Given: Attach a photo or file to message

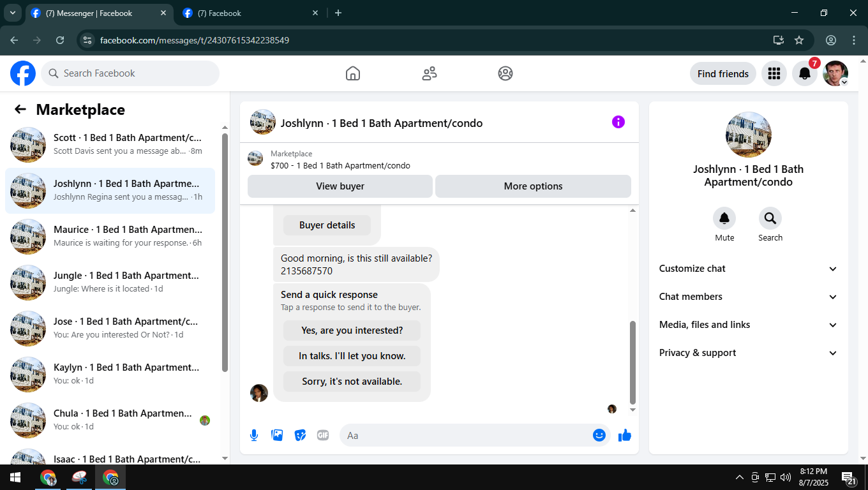Looking at the screenshot, I should (x=277, y=435).
